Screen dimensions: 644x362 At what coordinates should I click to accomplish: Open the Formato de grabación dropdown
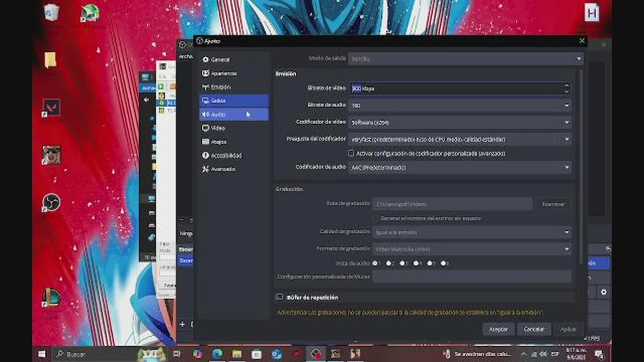pyautogui.click(x=472, y=249)
